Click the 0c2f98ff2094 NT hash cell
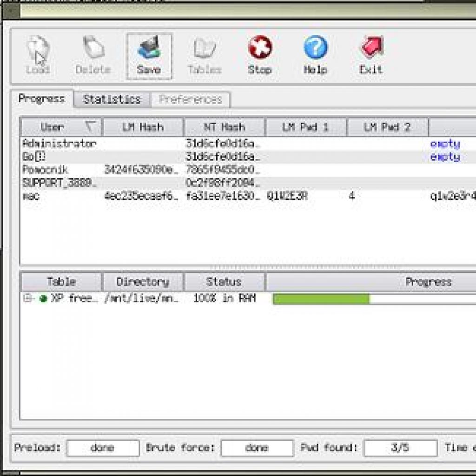Screen dimensions: 476x476 [223, 183]
